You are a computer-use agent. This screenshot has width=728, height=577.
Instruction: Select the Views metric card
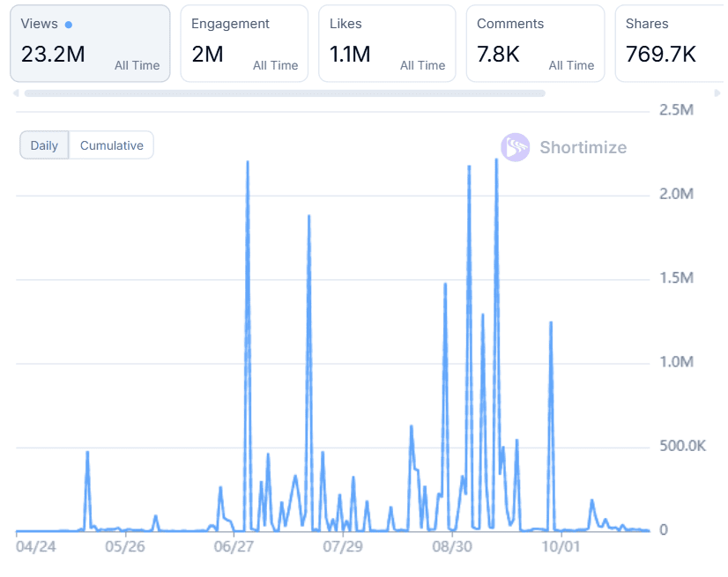coord(90,43)
